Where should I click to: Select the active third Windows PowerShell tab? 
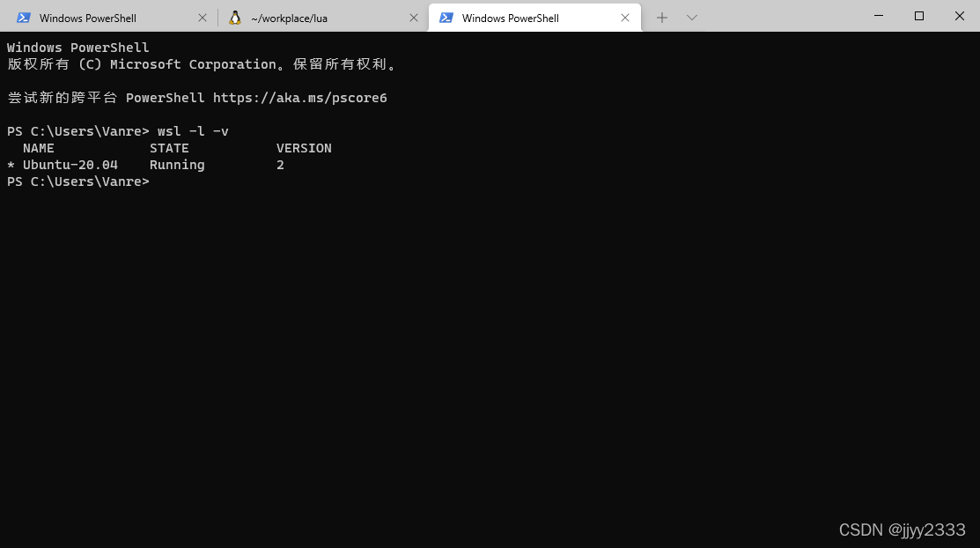click(x=534, y=18)
